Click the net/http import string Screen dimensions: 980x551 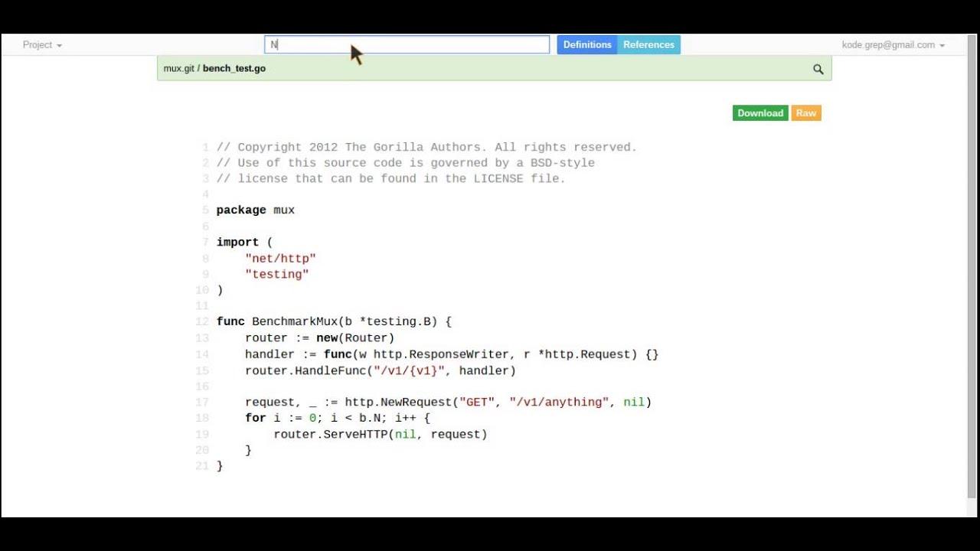click(x=280, y=258)
